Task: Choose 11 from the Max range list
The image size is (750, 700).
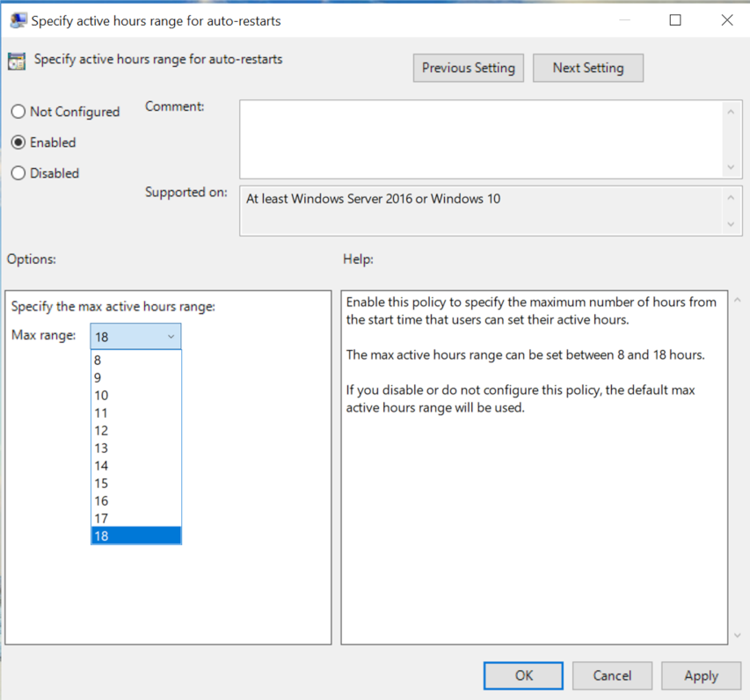Action: pos(135,413)
